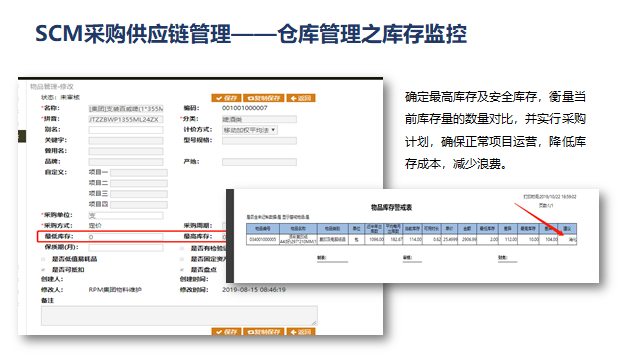Click the bottom 复制保存 button
640x360 pixels.
coord(264,331)
